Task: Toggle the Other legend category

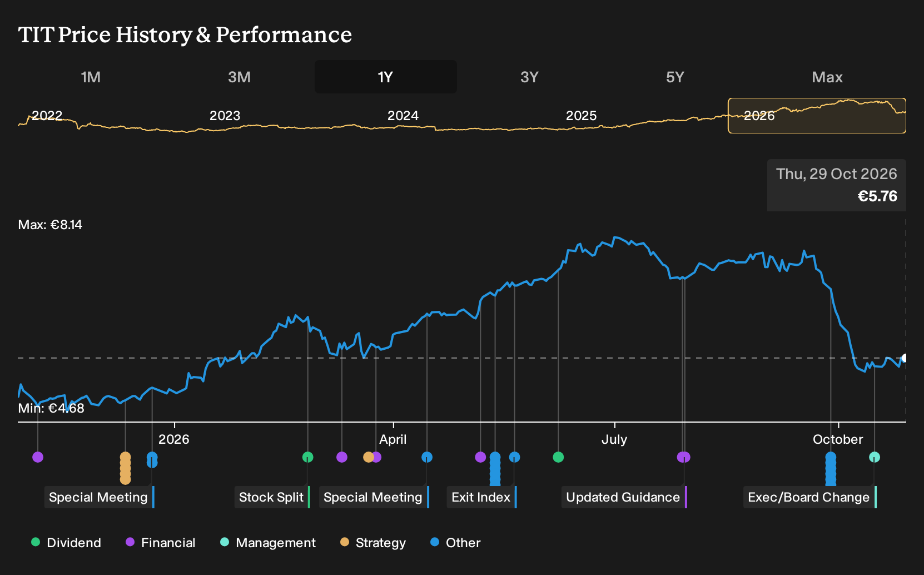Action: 455,543
